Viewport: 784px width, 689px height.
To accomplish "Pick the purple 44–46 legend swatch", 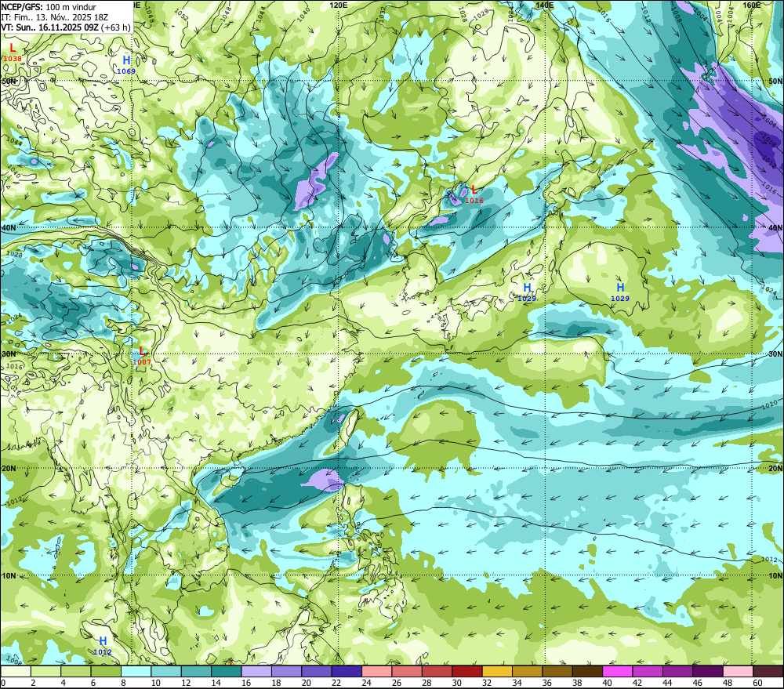I will (x=677, y=672).
